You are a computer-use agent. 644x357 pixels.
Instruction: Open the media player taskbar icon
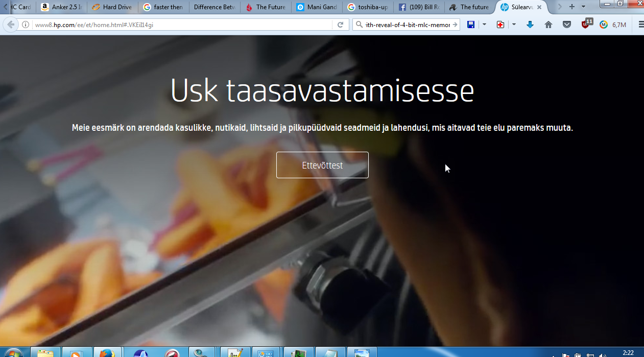77,352
